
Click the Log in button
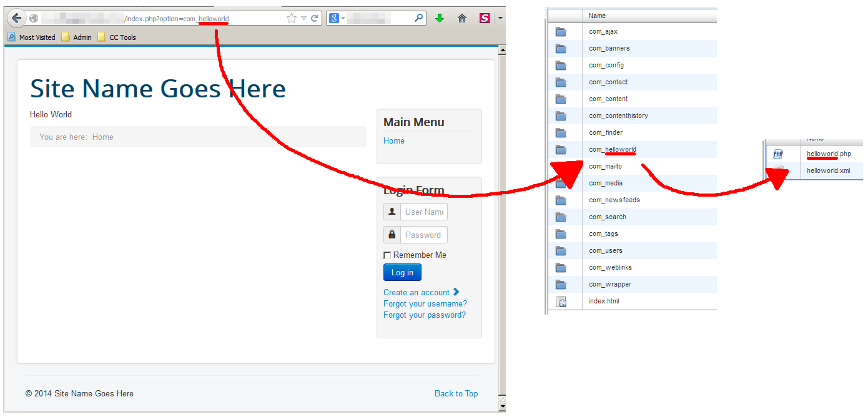pyautogui.click(x=402, y=272)
